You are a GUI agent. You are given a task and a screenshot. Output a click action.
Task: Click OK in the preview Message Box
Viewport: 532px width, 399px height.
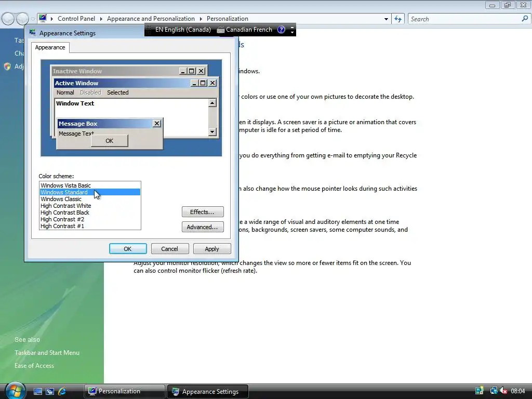pos(109,141)
